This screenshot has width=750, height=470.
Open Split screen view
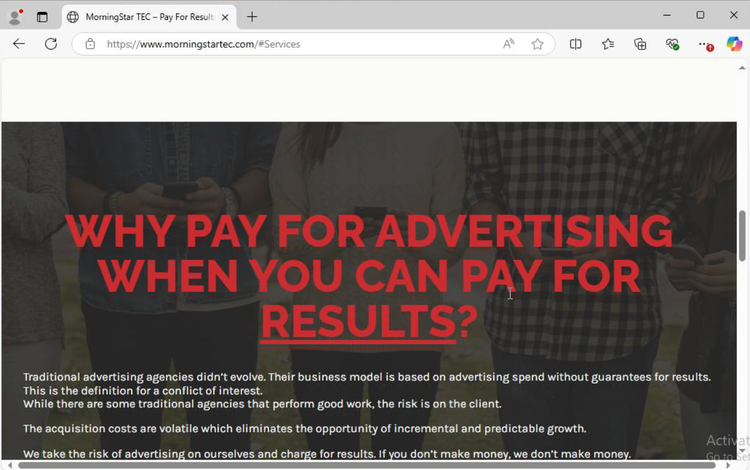[x=576, y=44]
